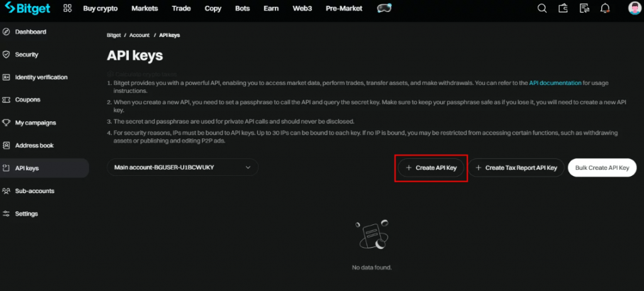Screen dimensions: 644x291
Task: Click Bulk Create API Key button
Action: click(x=602, y=168)
